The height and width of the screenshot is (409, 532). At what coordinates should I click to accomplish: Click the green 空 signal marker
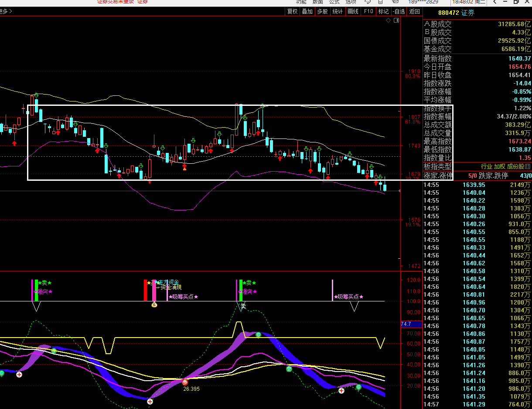pos(289,369)
